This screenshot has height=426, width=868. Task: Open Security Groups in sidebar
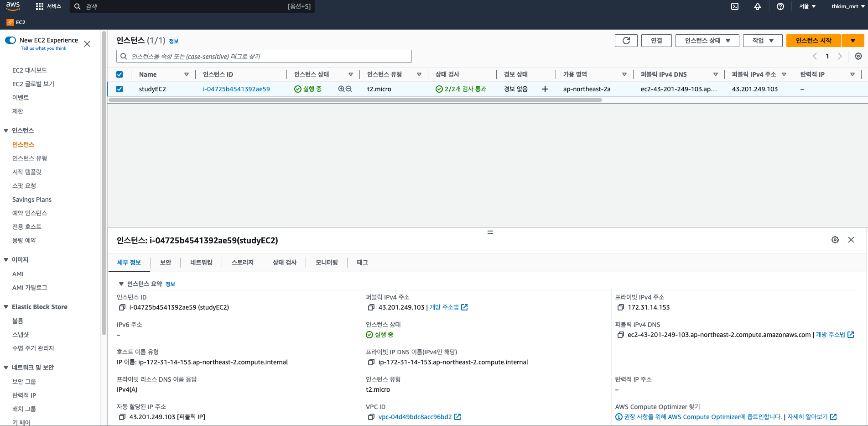click(24, 382)
